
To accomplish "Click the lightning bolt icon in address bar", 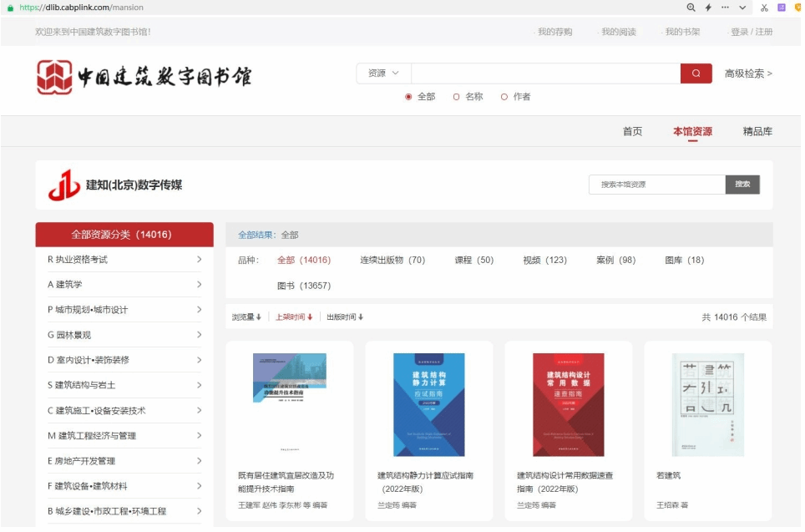I will 708,8.
